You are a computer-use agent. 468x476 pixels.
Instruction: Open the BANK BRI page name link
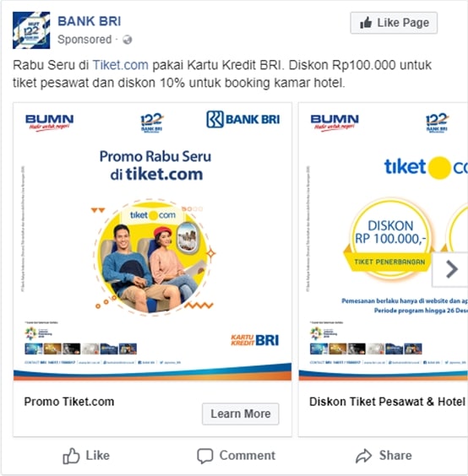(90, 21)
